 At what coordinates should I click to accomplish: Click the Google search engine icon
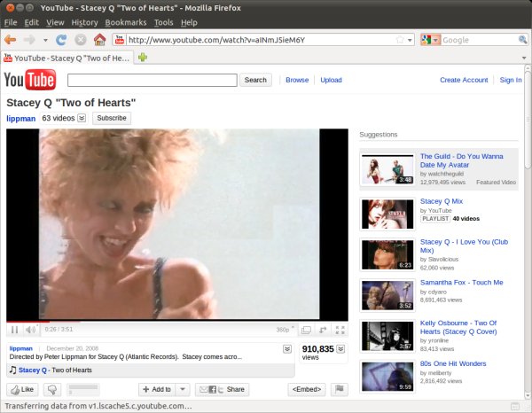(426, 40)
